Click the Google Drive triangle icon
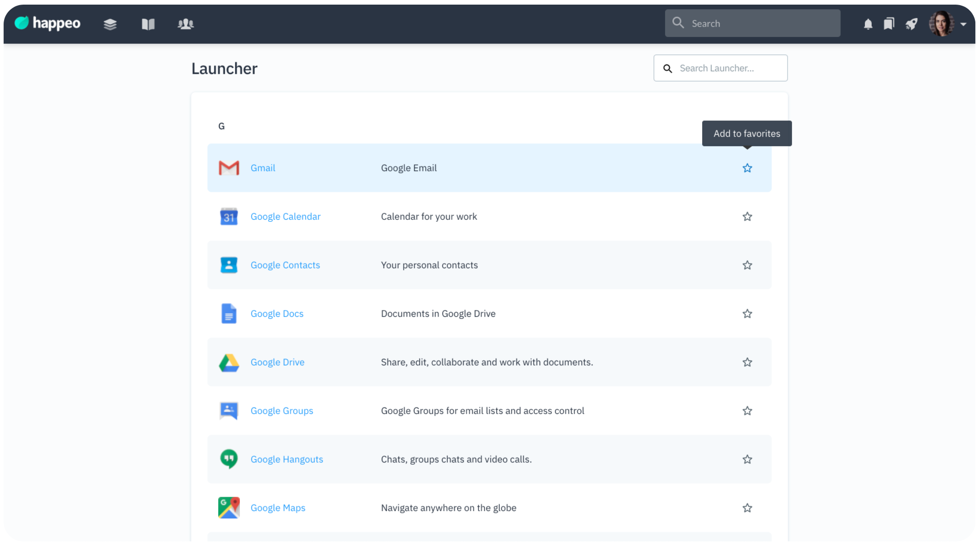This screenshot has height=545, width=980. click(229, 363)
